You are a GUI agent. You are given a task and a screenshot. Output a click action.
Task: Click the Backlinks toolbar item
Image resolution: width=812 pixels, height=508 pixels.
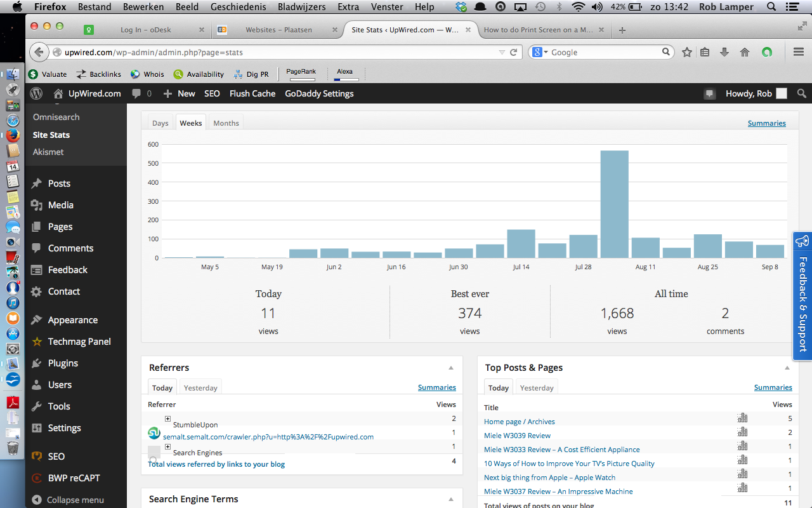click(x=98, y=74)
